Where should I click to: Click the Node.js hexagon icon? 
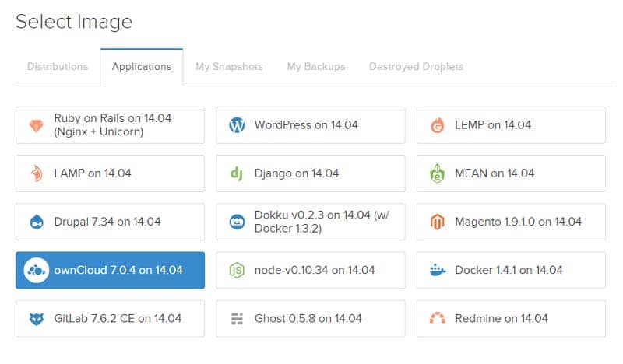point(237,271)
